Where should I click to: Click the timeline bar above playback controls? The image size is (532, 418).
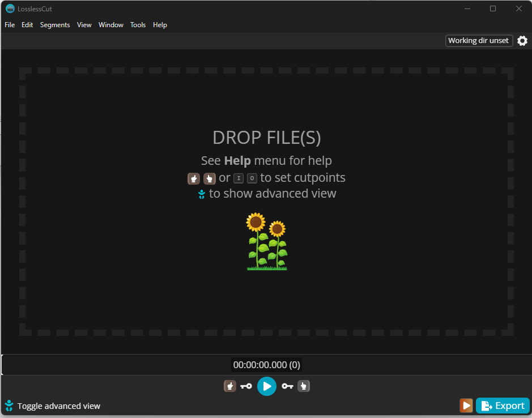point(267,365)
